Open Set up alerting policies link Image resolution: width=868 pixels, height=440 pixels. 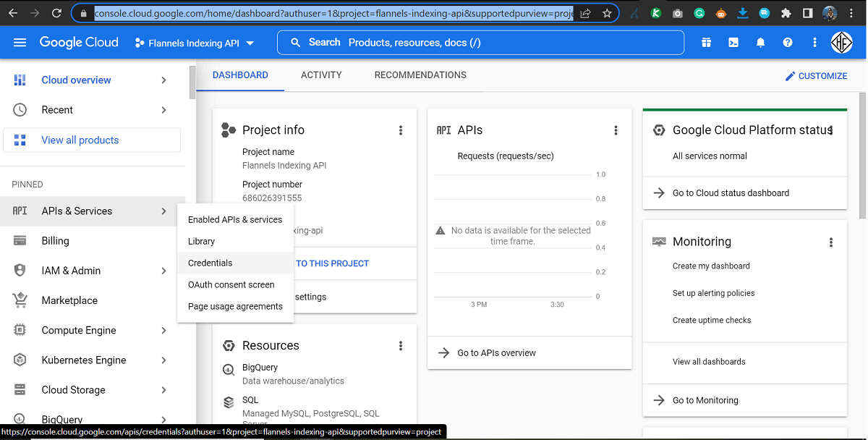(x=713, y=293)
